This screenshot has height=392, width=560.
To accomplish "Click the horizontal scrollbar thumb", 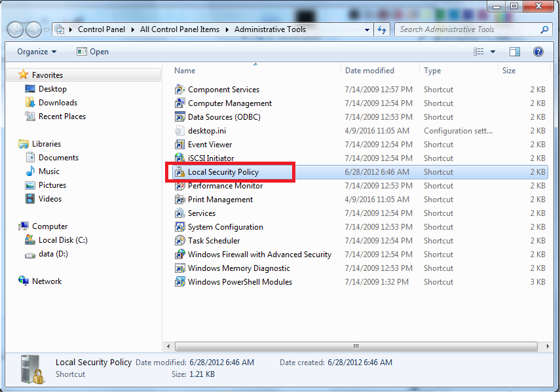I will [356, 346].
